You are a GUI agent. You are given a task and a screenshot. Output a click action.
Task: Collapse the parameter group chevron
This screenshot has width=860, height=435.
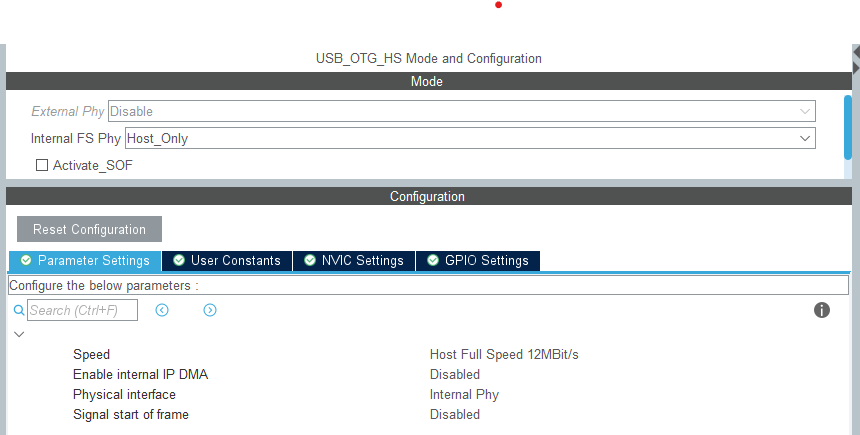tap(19, 334)
